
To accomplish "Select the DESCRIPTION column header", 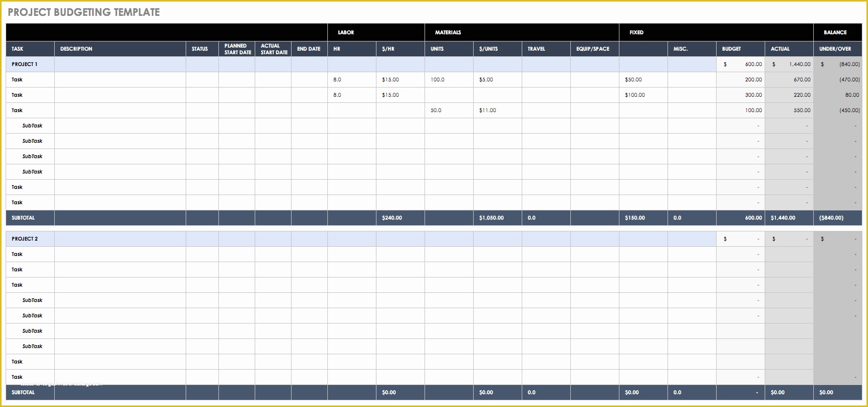I will click(x=120, y=49).
